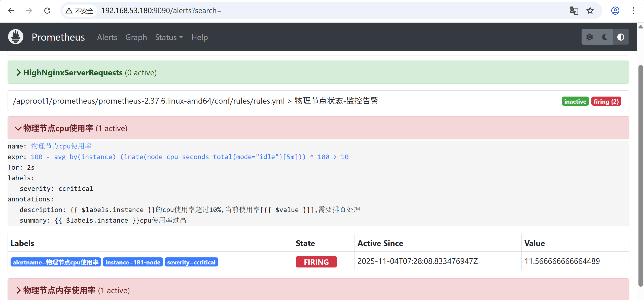The image size is (644, 300).
Task: Click the browser address bar URL
Action: point(161,11)
